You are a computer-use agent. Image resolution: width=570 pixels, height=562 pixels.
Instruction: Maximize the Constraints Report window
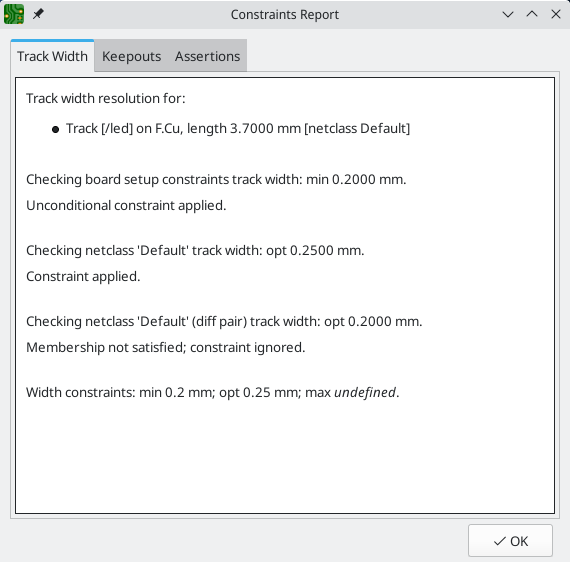[532, 15]
